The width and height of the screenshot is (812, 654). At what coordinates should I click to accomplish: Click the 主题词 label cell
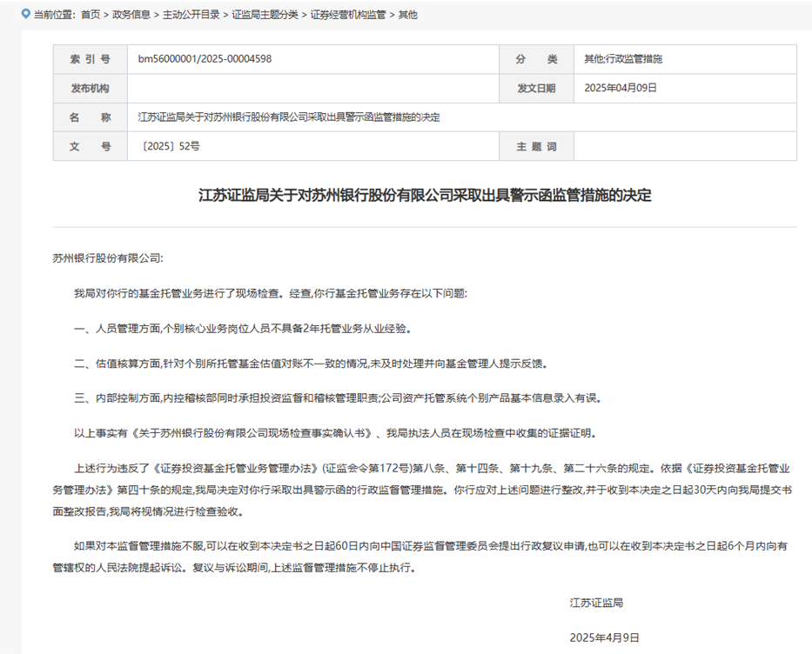pos(536,146)
